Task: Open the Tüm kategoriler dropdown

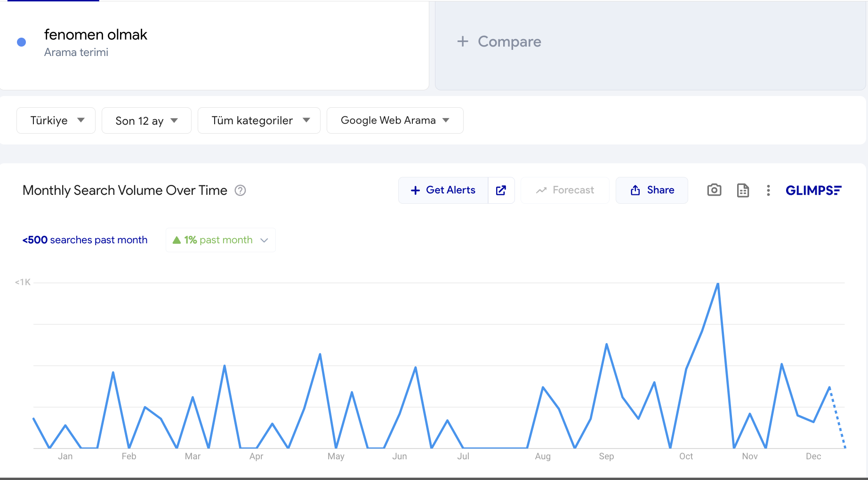Action: pyautogui.click(x=259, y=120)
